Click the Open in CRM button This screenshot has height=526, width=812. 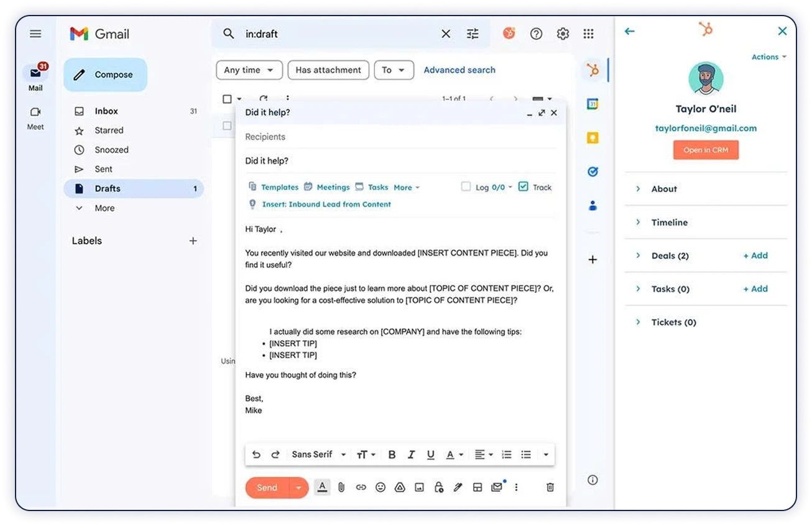[706, 150]
